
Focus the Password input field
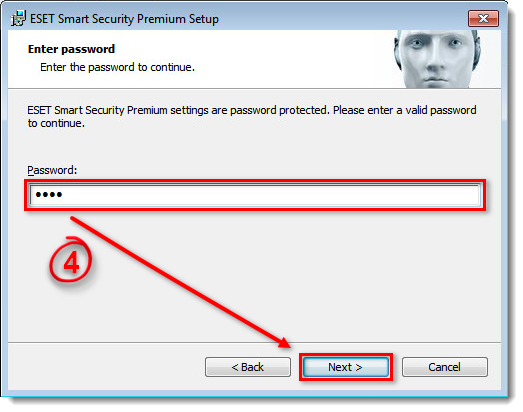point(255,195)
